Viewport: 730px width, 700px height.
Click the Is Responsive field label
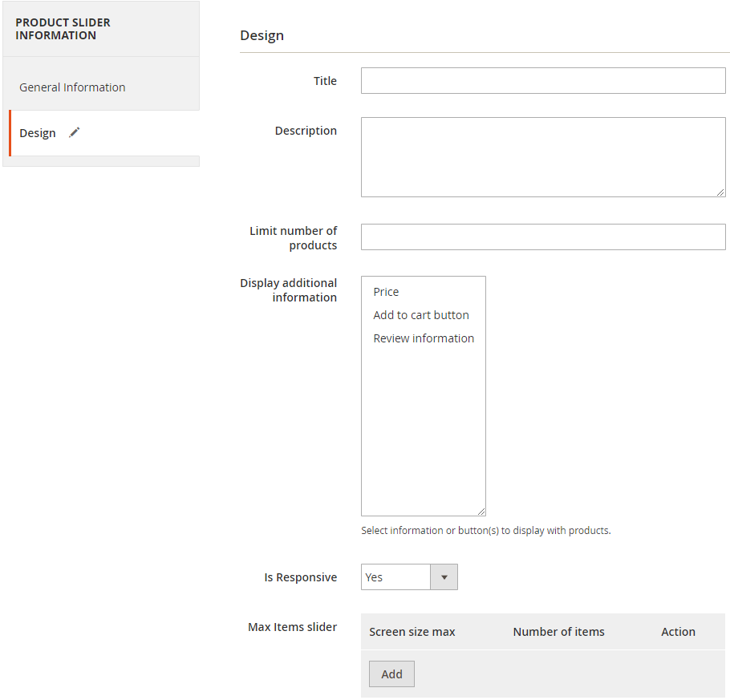[x=301, y=577]
